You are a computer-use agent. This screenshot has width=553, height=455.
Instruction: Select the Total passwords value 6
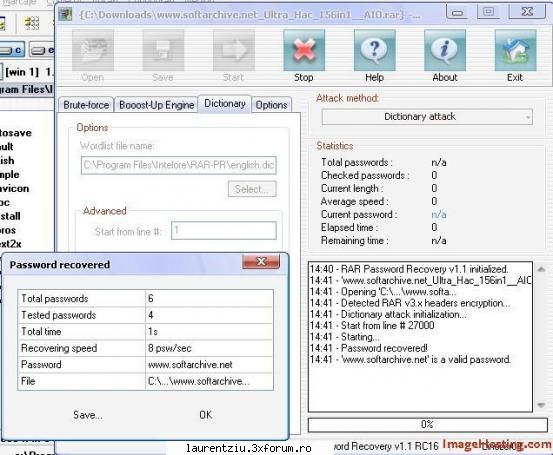pos(209,298)
